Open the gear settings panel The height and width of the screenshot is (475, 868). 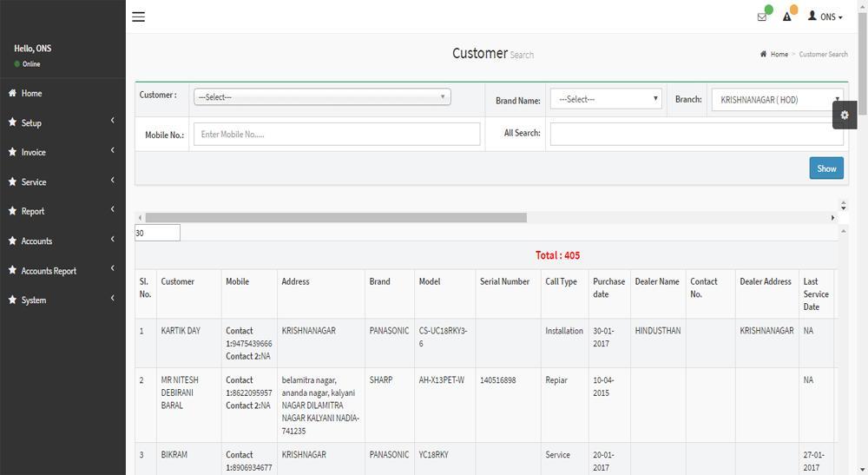click(x=845, y=115)
